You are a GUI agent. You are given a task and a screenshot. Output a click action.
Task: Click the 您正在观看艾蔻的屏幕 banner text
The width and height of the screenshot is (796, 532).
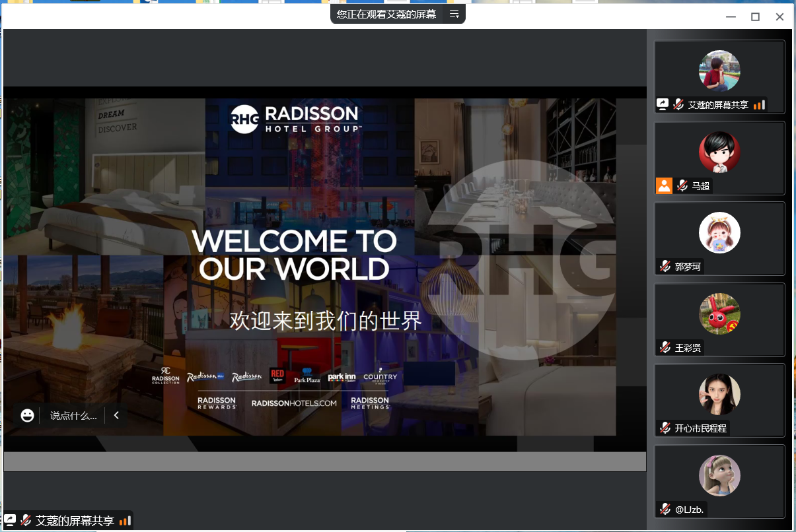pyautogui.click(x=386, y=14)
